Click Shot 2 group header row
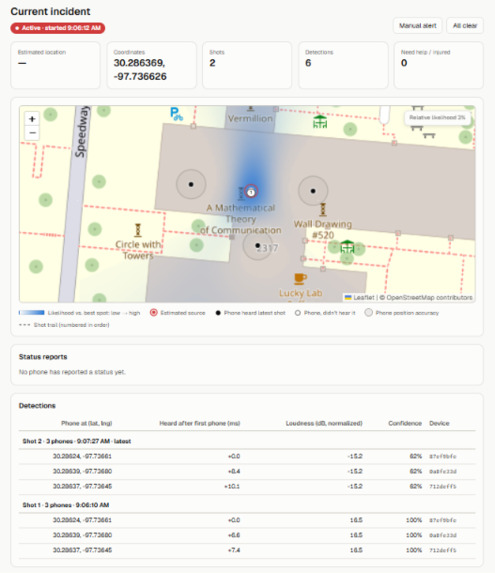Screen dimensions: 495x573 pos(247,441)
